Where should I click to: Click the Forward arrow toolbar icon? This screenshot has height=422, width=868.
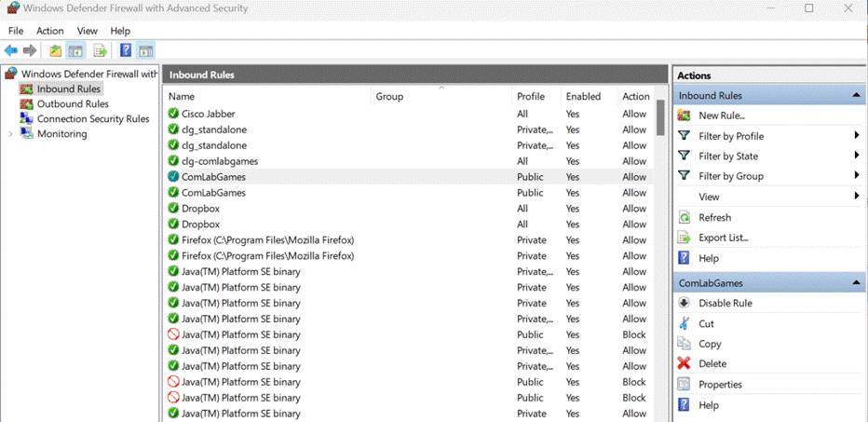30,51
